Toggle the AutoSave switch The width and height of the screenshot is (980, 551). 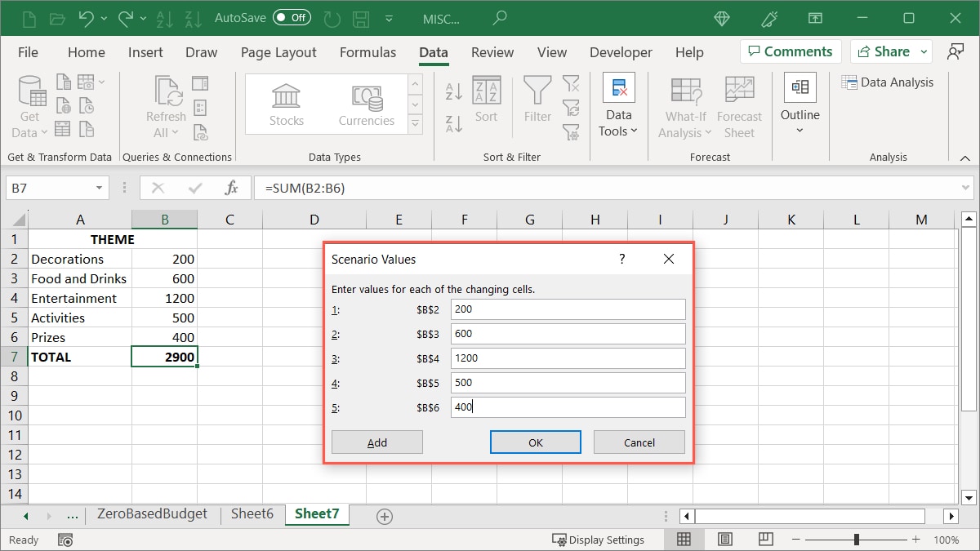tap(292, 16)
